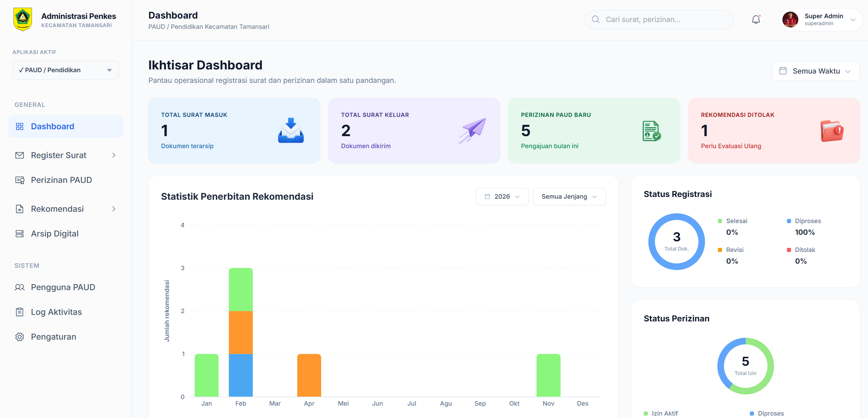
Task: Click the Register Surat envelope icon
Action: (20, 155)
